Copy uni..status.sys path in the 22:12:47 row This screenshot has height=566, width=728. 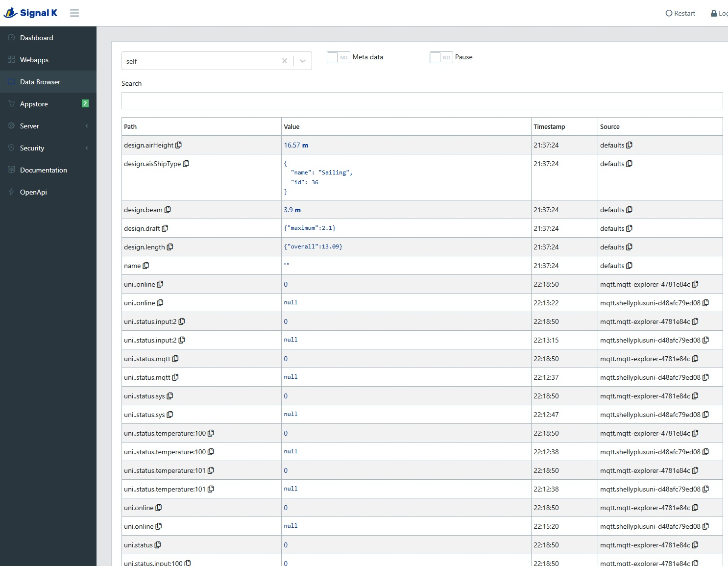[170, 415]
